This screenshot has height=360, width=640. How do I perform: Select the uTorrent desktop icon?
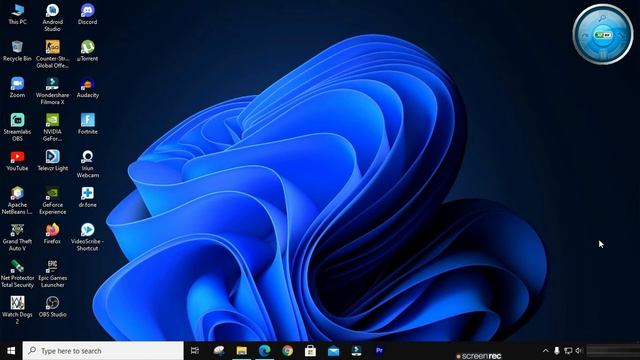87,51
